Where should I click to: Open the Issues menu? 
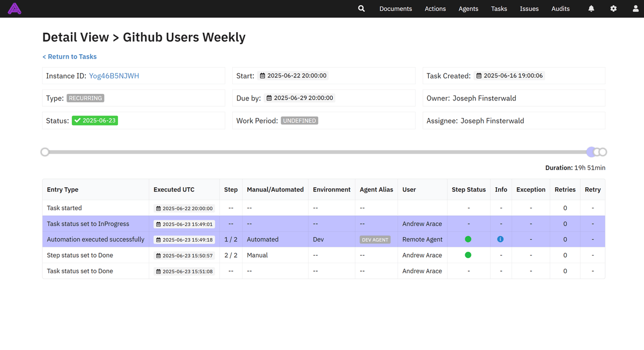[x=529, y=9]
